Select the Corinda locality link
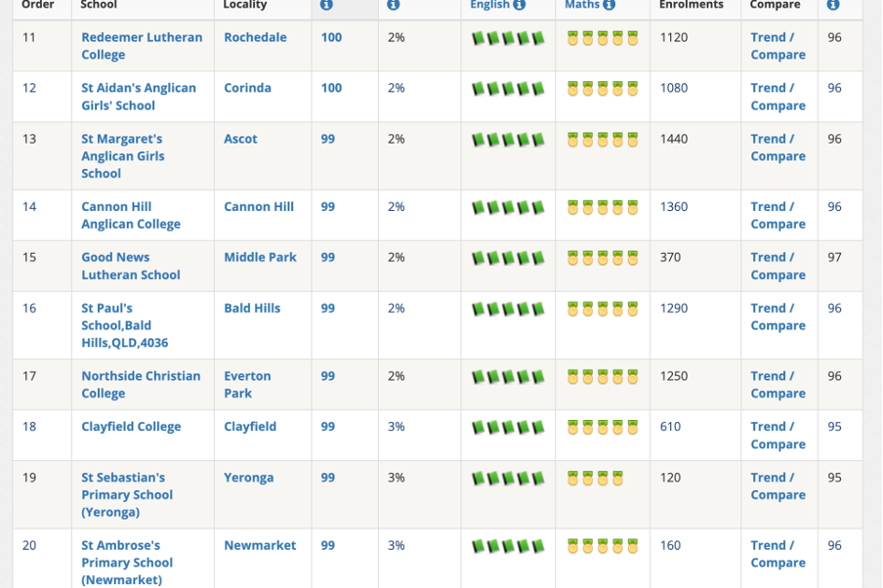Viewport: 883px width, 588px height. [247, 88]
